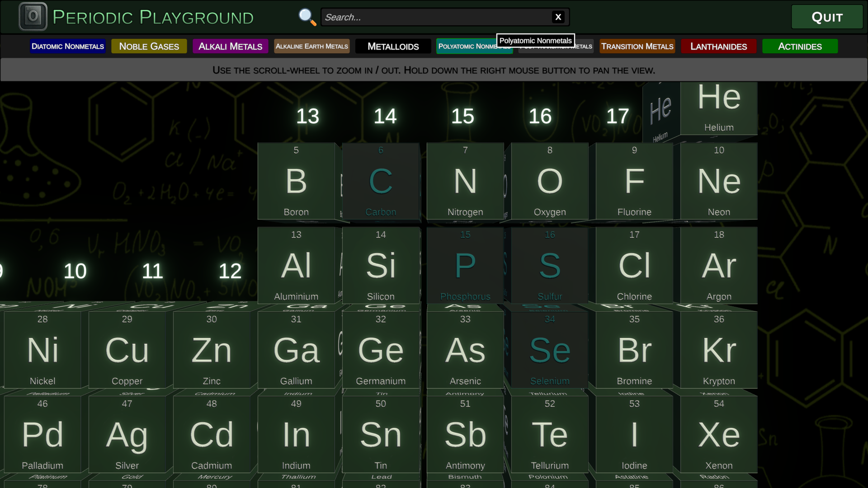Open the Iodine element cube
This screenshot has height=488, width=868.
click(634, 435)
